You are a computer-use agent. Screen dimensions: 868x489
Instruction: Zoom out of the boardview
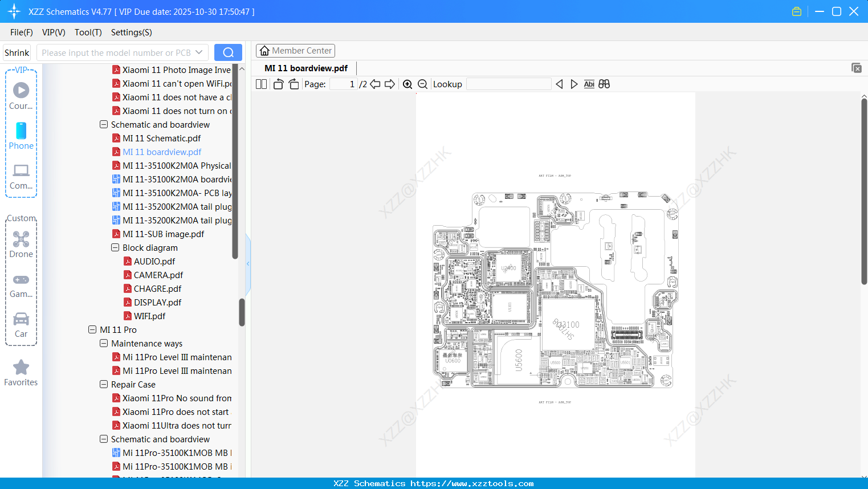point(422,84)
